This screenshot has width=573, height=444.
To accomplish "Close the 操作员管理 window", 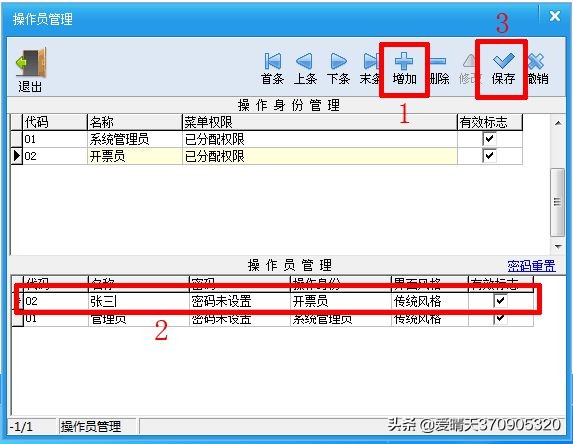I will (x=555, y=16).
